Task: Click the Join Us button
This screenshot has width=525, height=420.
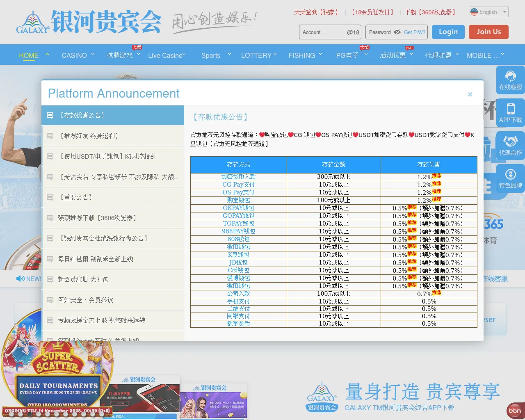Action: click(488, 32)
